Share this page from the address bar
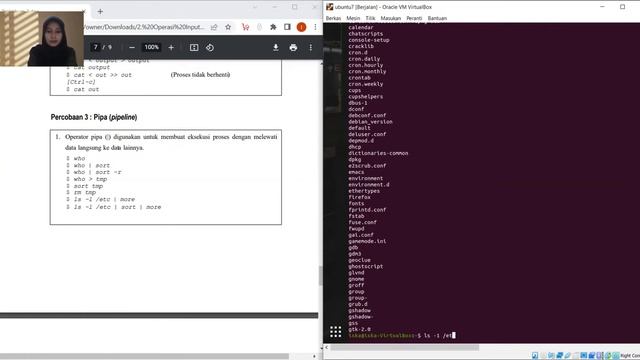The height and width of the screenshot is (360, 640). click(x=214, y=27)
